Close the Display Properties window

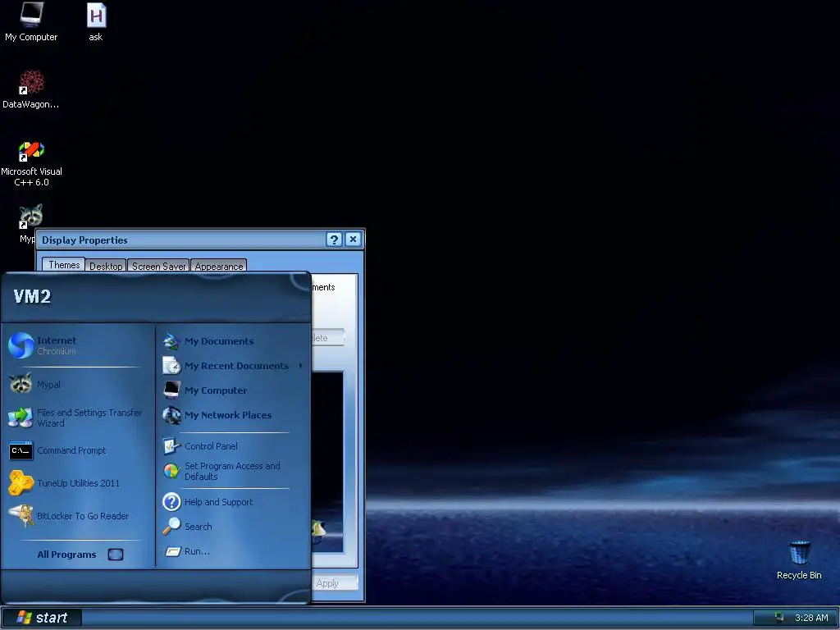tap(353, 240)
